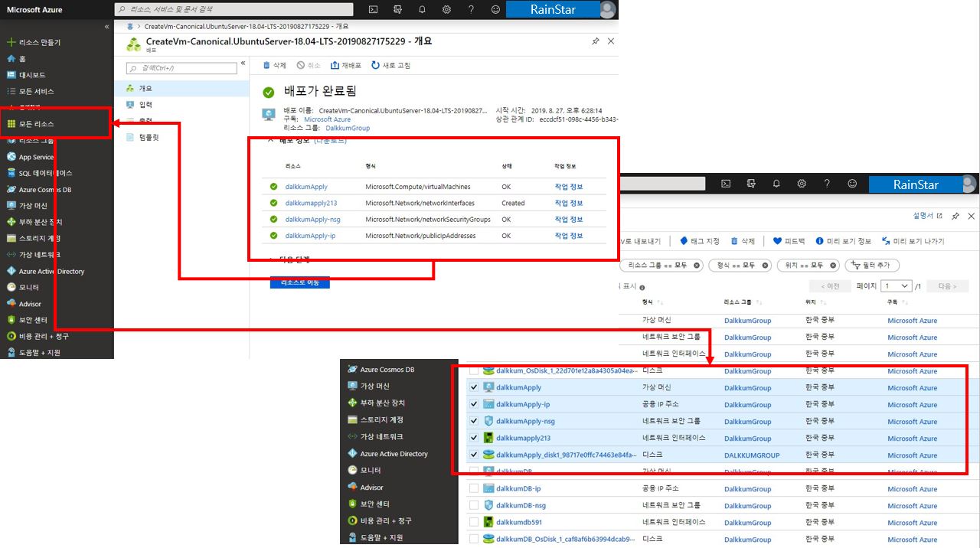Image resolution: width=980 pixels, height=548 pixels.
Task: Open the 페이지 number dropdown
Action: [896, 285]
